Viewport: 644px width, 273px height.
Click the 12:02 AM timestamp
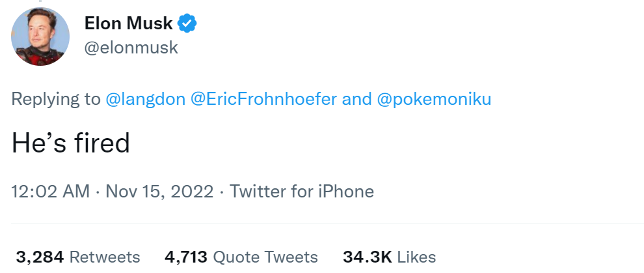51,192
